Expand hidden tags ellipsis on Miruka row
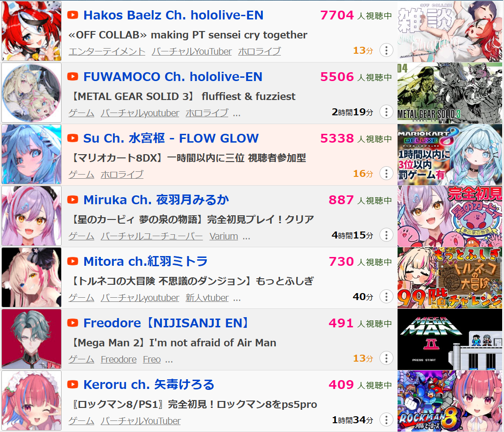 246,237
